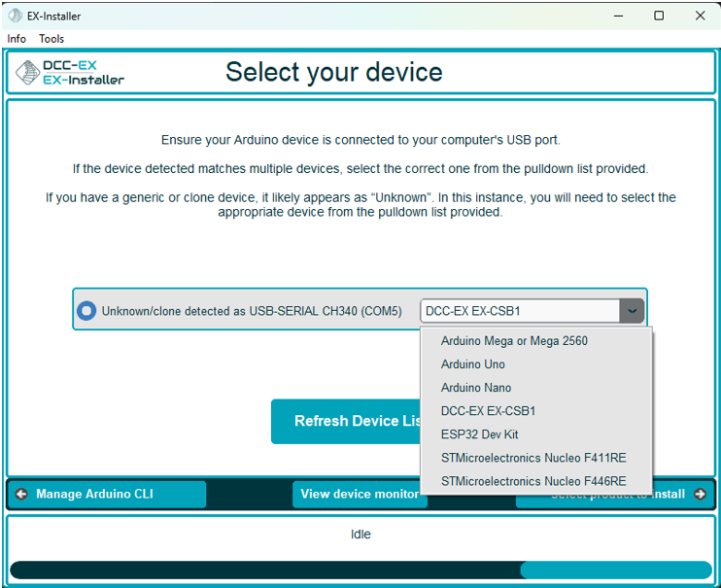
Task: Open the Tools menu
Action: coord(51,39)
